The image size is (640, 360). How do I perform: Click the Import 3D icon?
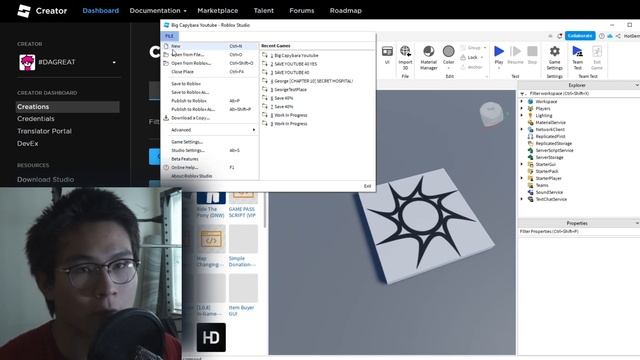[x=405, y=51]
